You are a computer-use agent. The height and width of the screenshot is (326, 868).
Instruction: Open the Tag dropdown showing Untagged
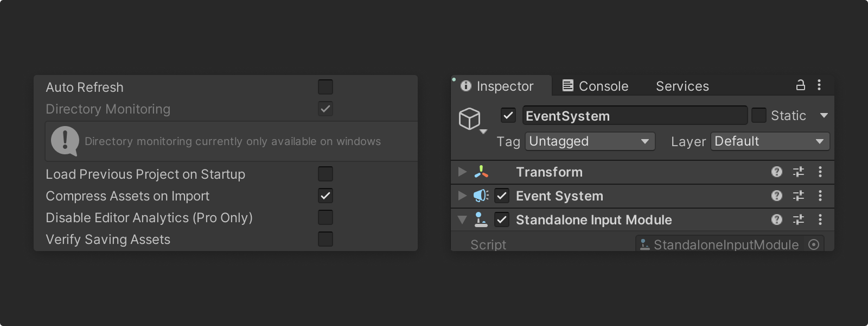pos(589,141)
